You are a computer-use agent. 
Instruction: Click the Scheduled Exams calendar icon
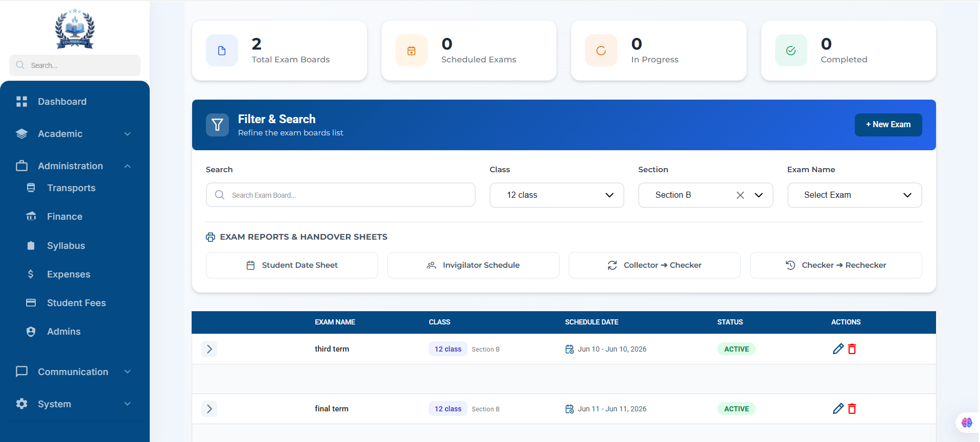(x=411, y=51)
